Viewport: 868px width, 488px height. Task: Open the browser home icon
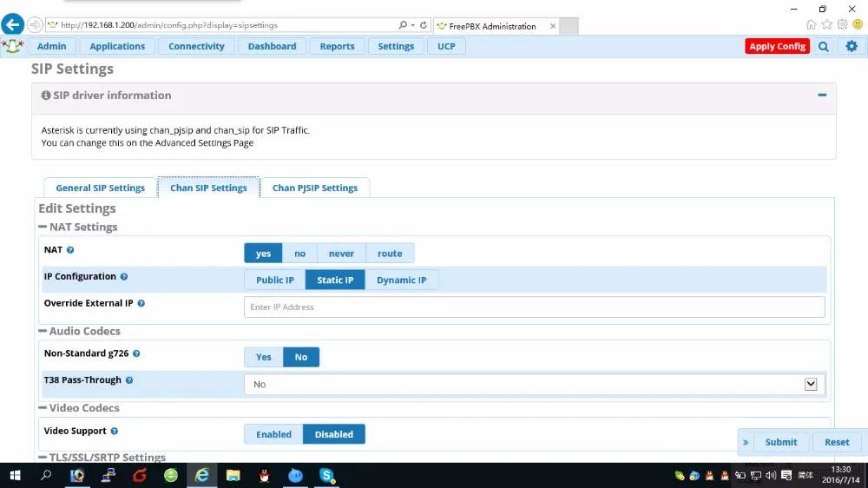coord(811,24)
